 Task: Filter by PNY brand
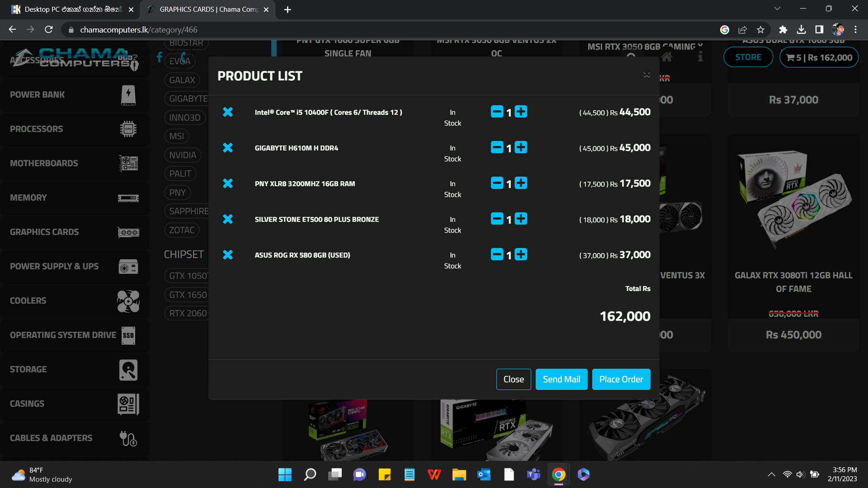click(178, 192)
